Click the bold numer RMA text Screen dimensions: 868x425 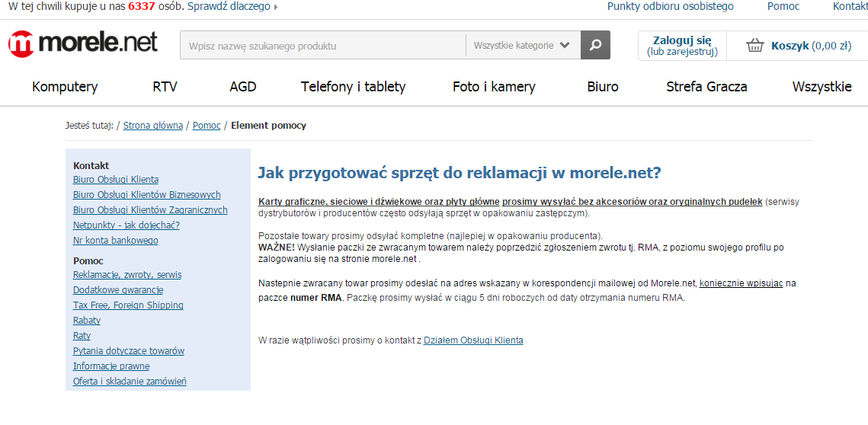click(x=317, y=299)
